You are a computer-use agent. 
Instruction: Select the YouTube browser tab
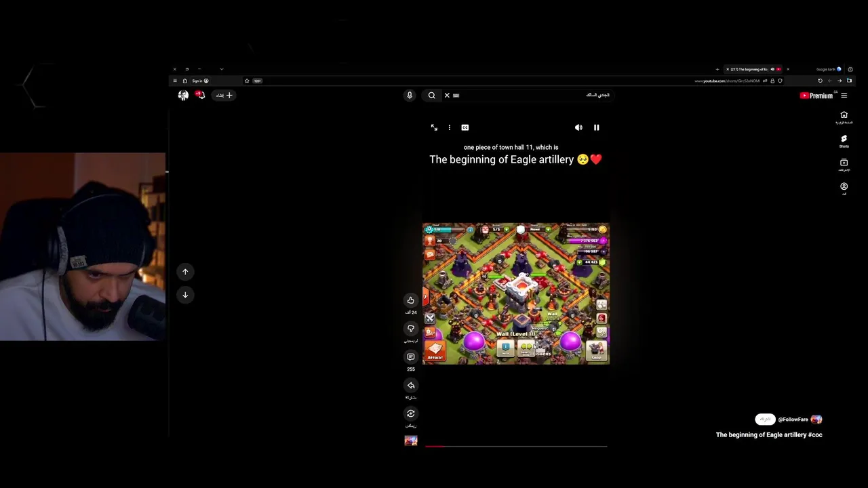coord(752,69)
